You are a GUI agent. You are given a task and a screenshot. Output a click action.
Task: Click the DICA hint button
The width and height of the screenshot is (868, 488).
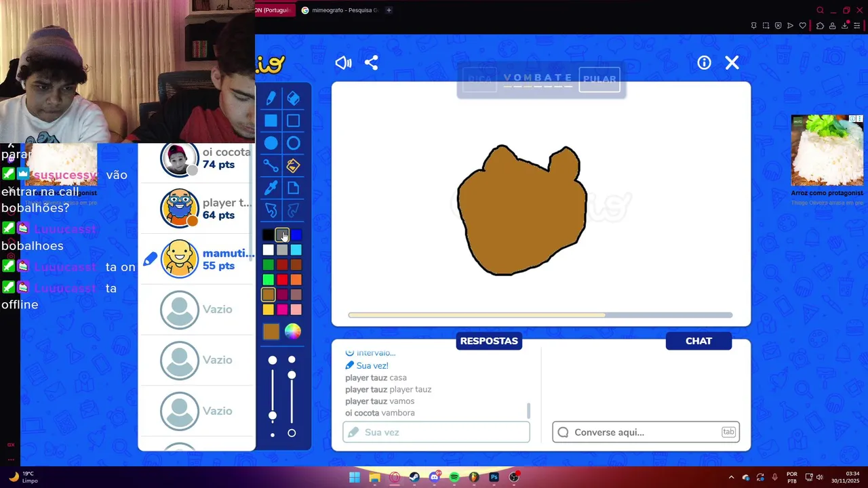tap(479, 79)
